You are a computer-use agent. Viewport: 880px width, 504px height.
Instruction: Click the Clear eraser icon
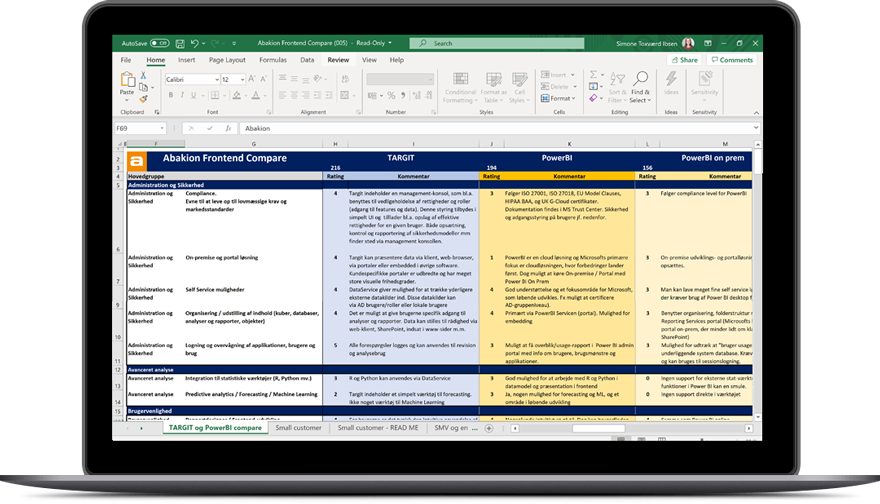click(593, 98)
